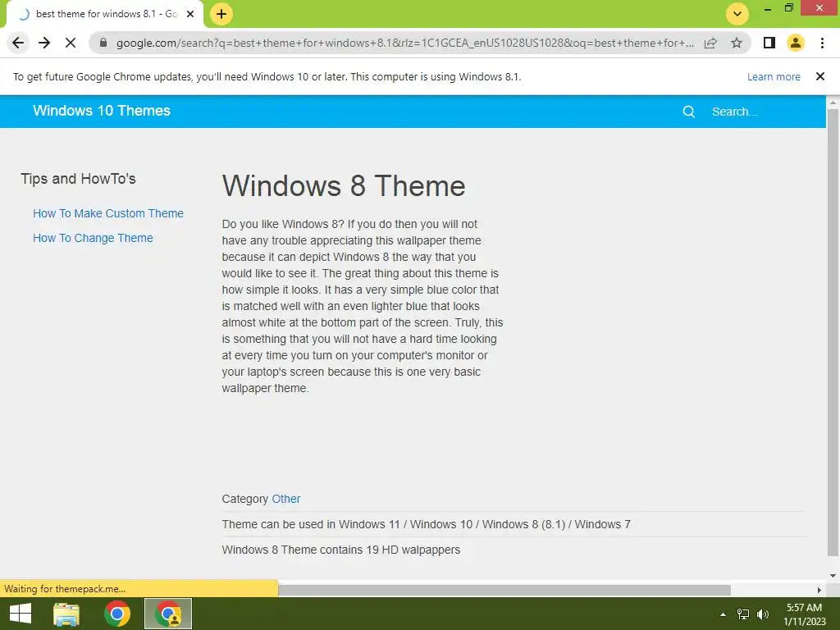The width and height of the screenshot is (840, 630).
Task: Open the first Chrome taskbar icon
Action: pos(117,614)
